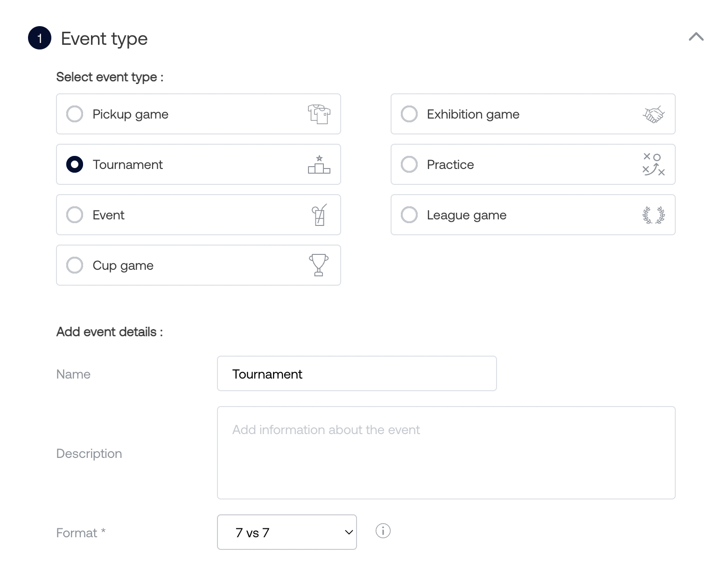Click the info icon beside Format
Viewport: 728px width, 576px height.
pos(383,531)
